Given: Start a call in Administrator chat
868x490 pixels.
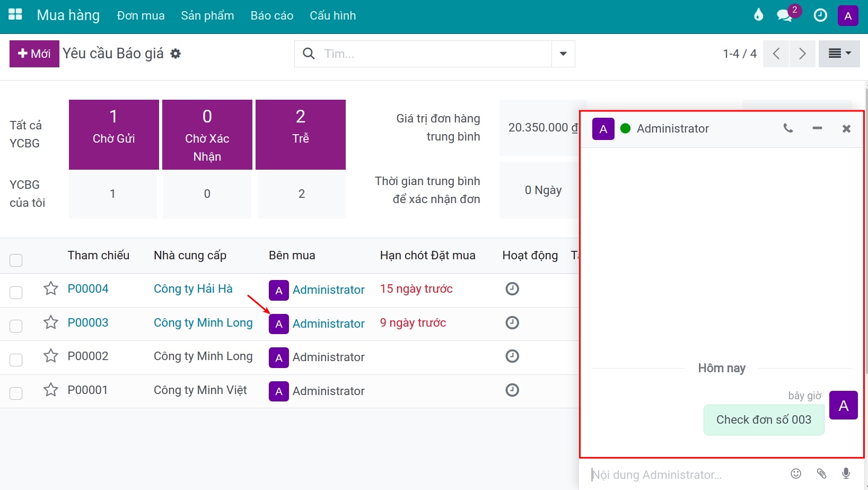Looking at the screenshot, I should 788,128.
